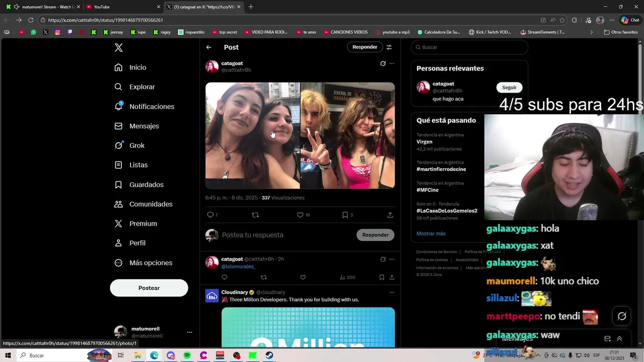This screenshot has width=644, height=362.
Task: Open the X logo home link
Action: [x=119, y=48]
